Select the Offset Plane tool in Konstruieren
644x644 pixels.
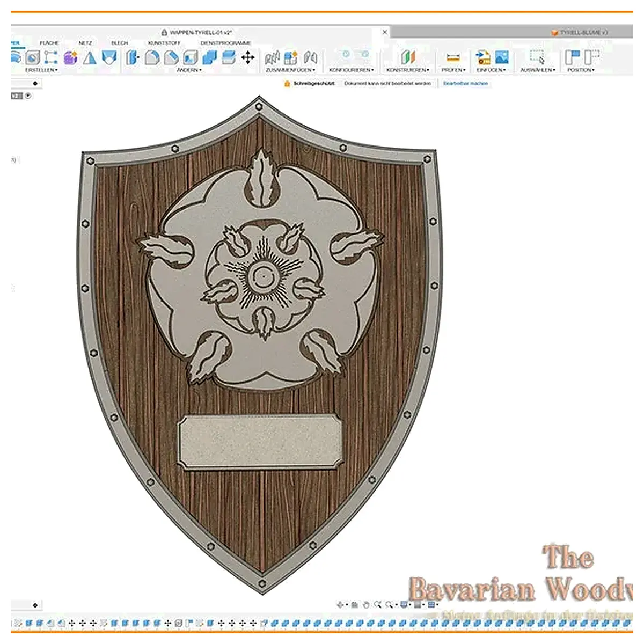click(x=408, y=57)
